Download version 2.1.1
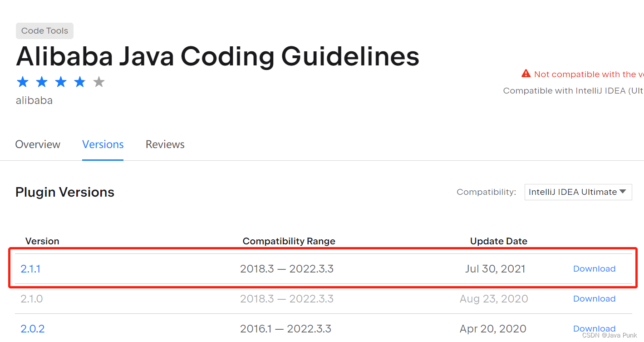The width and height of the screenshot is (644, 342). [594, 268]
